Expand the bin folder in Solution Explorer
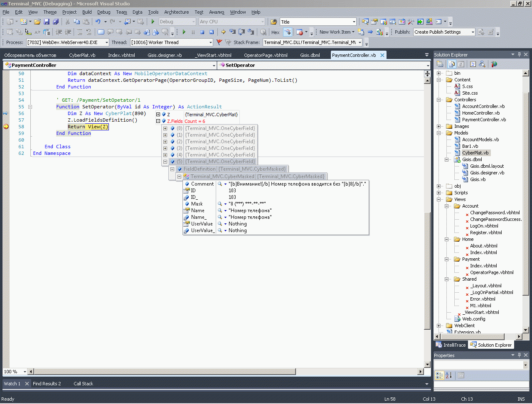The image size is (532, 404). (439, 73)
